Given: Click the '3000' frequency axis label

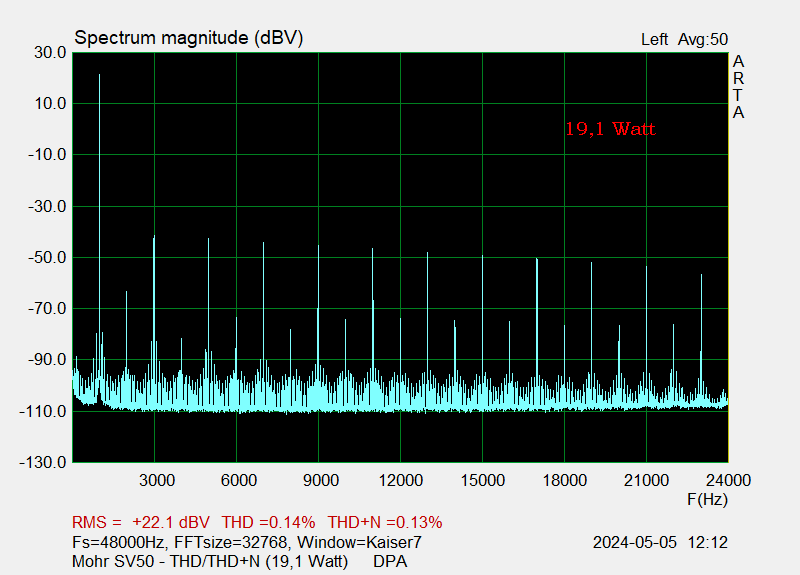Looking at the screenshot, I should [x=157, y=481].
